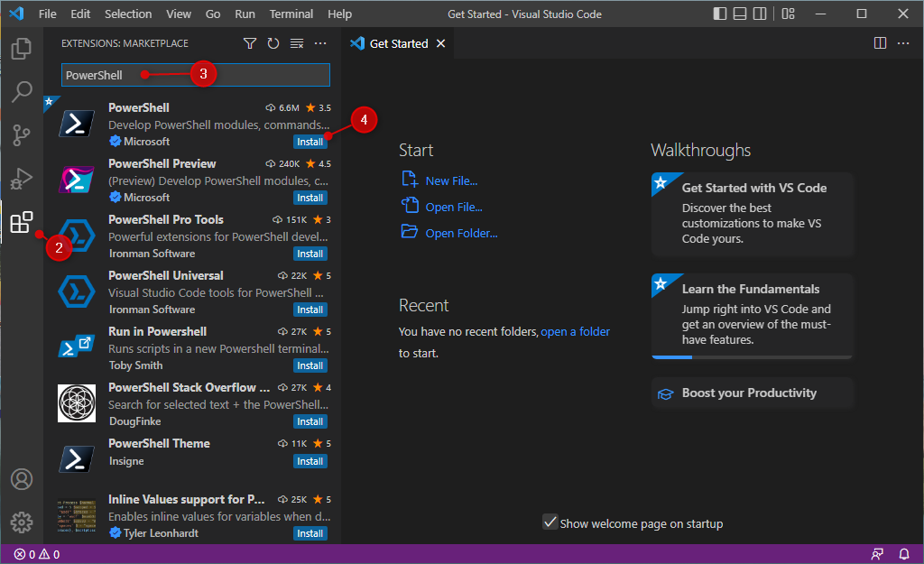
Task: Open the Manage gear icon
Action: 22,522
